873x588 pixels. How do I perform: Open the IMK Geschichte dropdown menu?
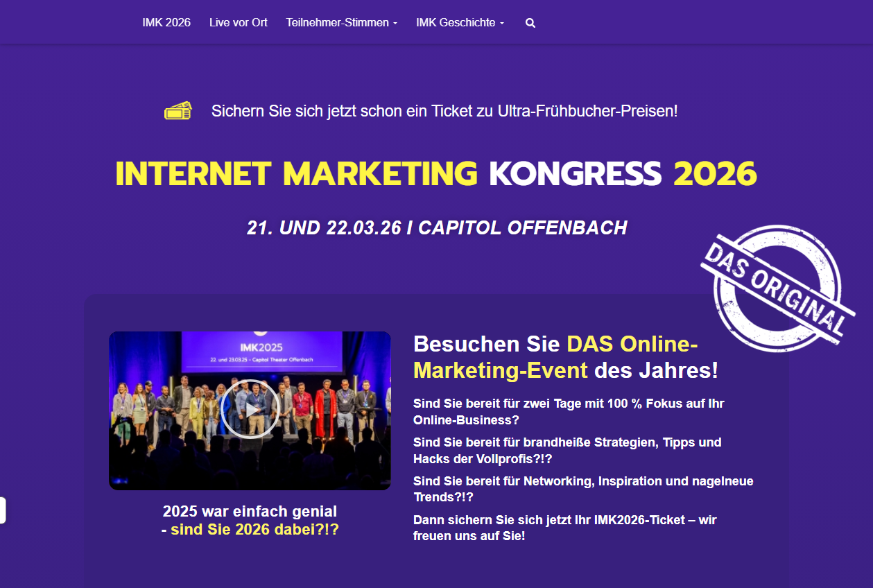(460, 22)
